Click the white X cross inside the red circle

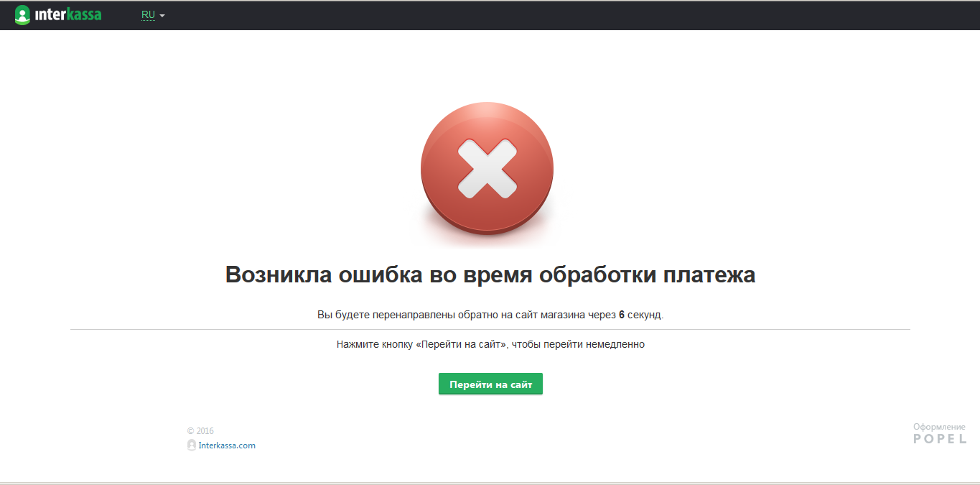click(x=487, y=169)
